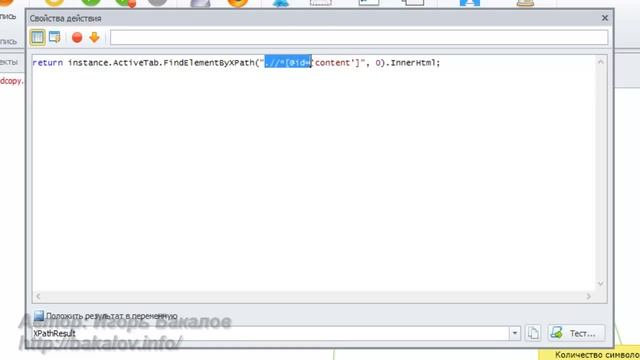Click the Тест... button

coord(576,333)
